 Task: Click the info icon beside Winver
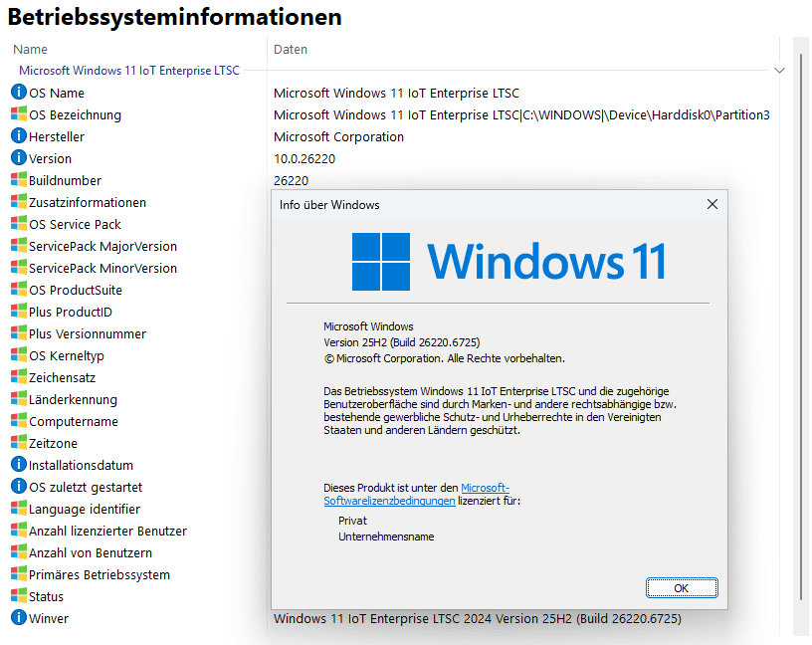19,617
